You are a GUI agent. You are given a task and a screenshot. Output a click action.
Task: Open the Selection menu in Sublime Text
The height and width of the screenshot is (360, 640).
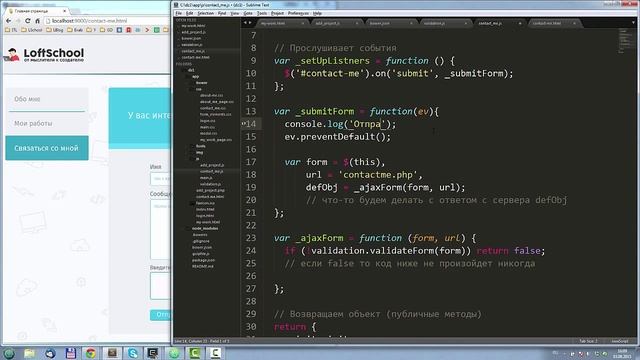pos(205,13)
